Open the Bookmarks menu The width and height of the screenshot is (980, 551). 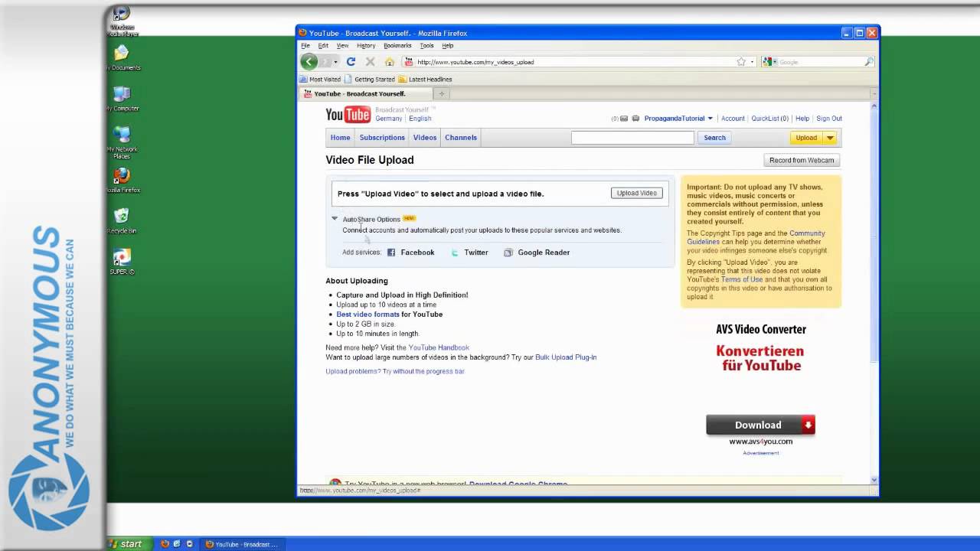(397, 46)
